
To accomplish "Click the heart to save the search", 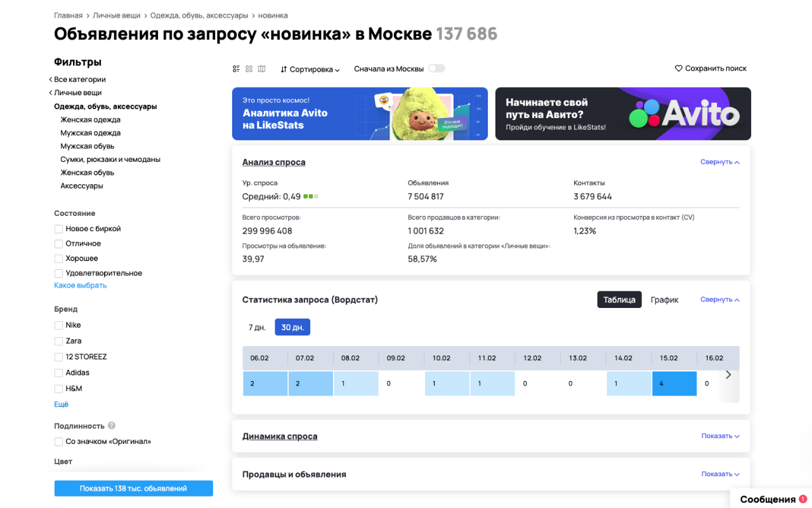I will [x=678, y=68].
